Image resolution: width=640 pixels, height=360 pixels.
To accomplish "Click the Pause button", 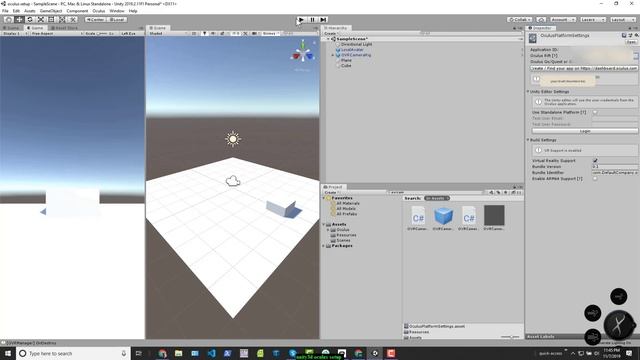I will pos(312,20).
